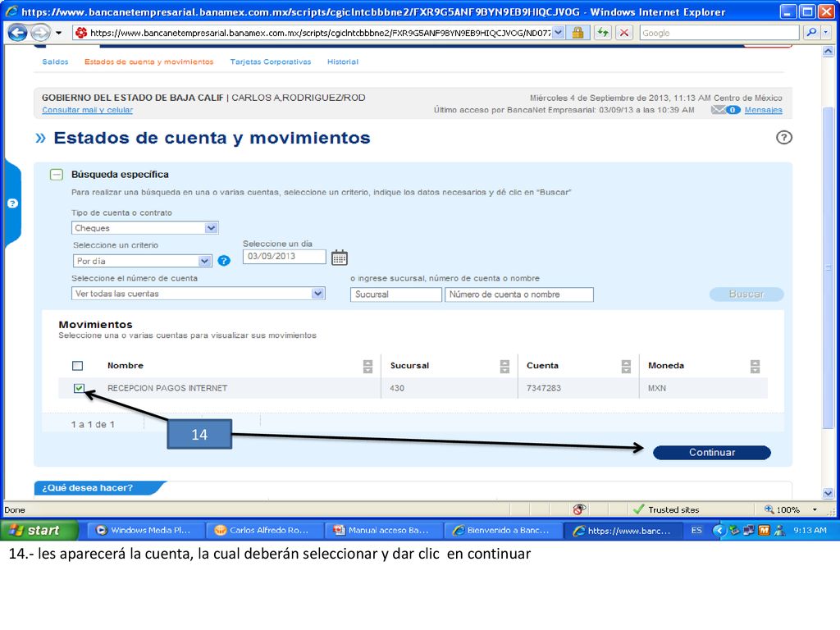The height and width of the screenshot is (630, 840).
Task: Click inside the Google search box
Action: tap(719, 33)
